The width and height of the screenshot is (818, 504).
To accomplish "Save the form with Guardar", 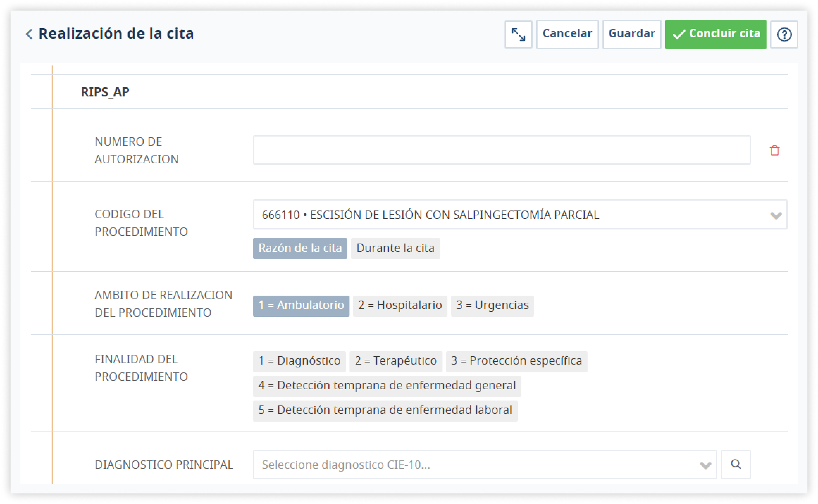I will (x=632, y=34).
